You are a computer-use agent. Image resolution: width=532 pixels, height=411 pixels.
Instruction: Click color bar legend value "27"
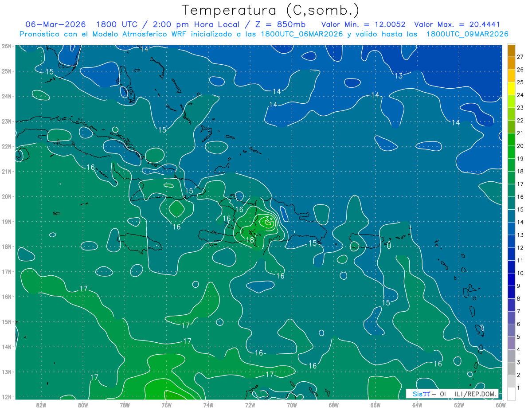point(520,57)
